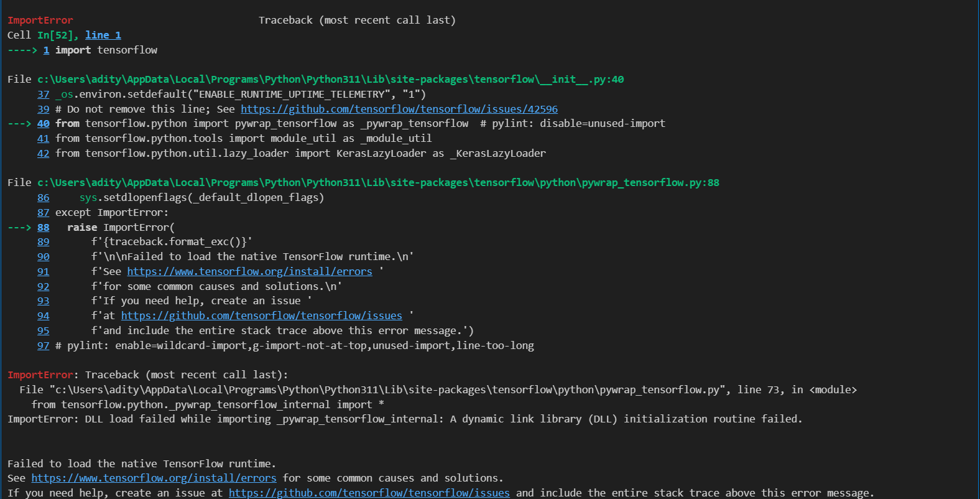Click 'Failed to load the native TensorFlow runtime.' text

[142, 464]
